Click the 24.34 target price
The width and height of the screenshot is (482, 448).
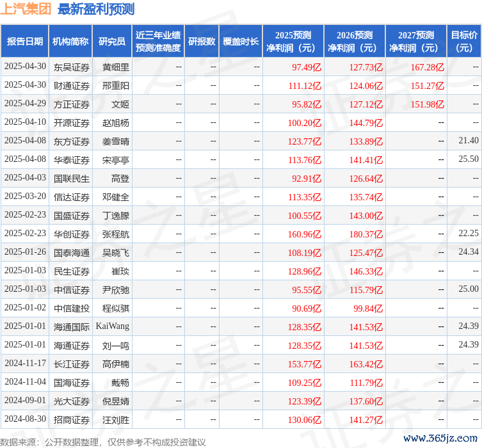tap(469, 252)
